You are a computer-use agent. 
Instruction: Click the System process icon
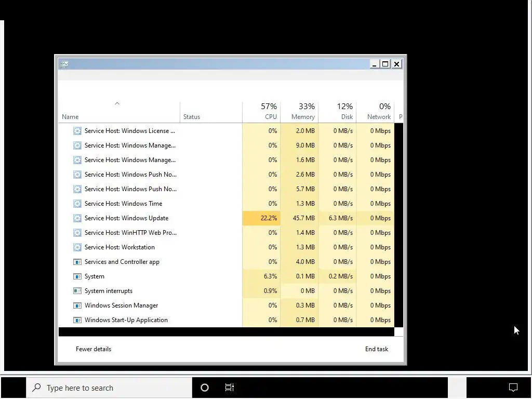77,276
